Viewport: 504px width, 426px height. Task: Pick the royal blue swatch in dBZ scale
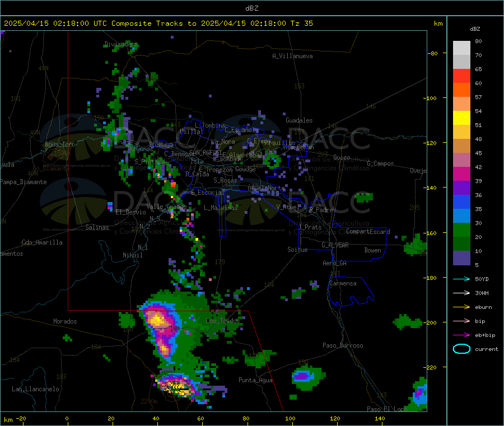(x=461, y=202)
